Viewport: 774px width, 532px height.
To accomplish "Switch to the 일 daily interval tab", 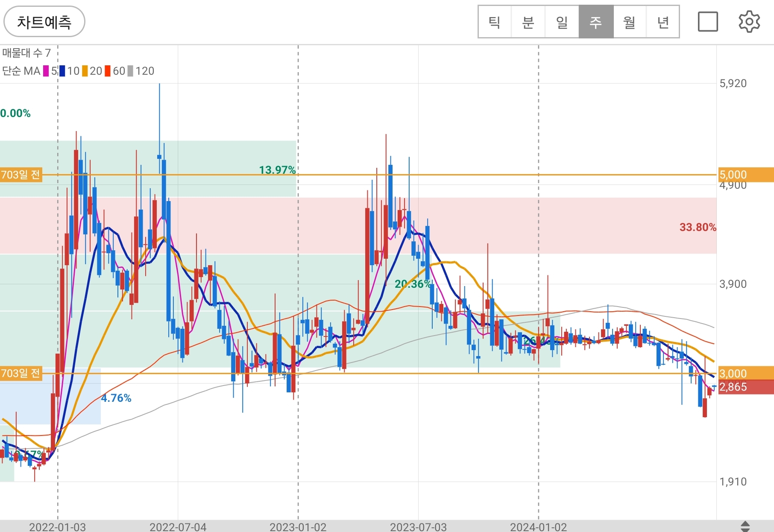I will pos(562,22).
